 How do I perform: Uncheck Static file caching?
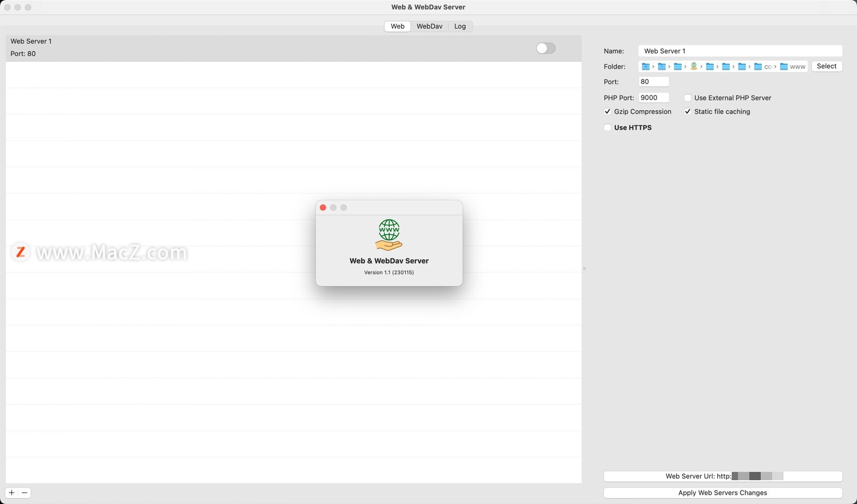pyautogui.click(x=688, y=112)
